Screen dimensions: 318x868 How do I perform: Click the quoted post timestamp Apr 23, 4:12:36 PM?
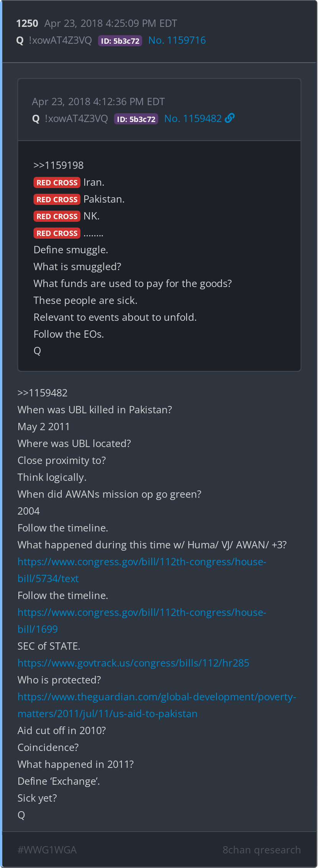point(98,102)
